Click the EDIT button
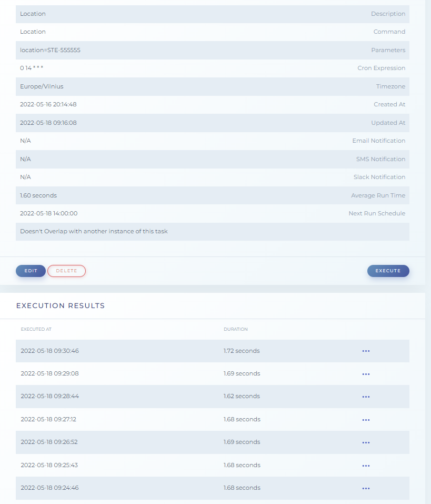 [31, 271]
